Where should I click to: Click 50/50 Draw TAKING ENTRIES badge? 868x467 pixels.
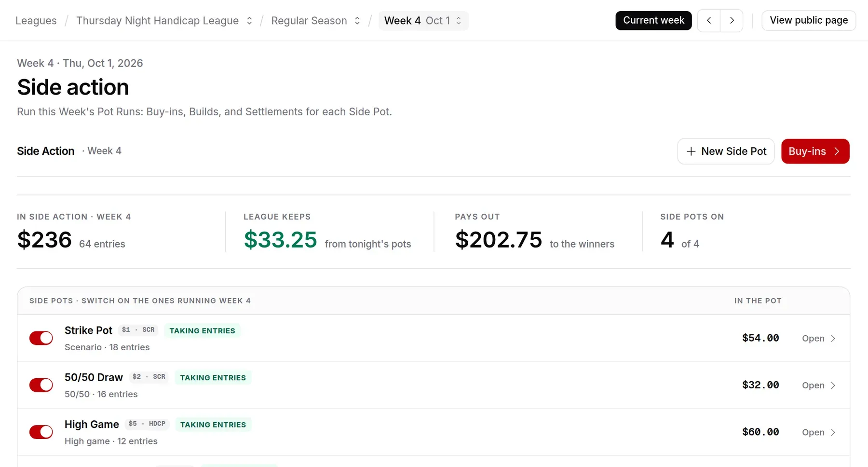pos(213,378)
